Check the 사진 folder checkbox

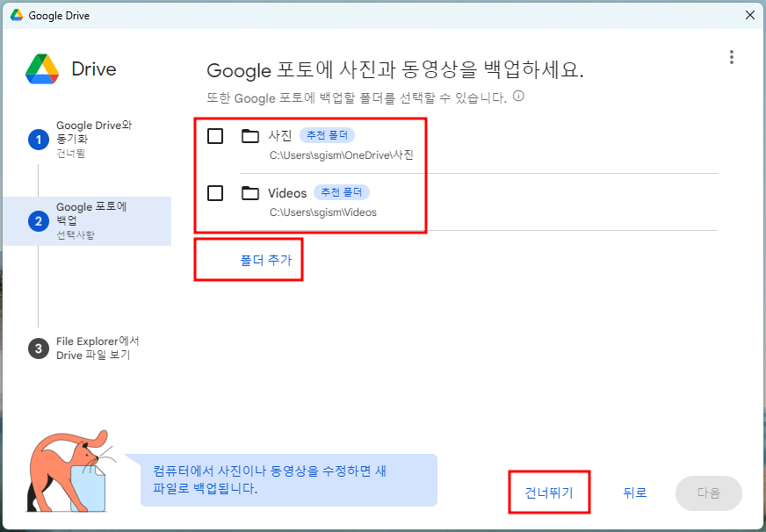215,136
